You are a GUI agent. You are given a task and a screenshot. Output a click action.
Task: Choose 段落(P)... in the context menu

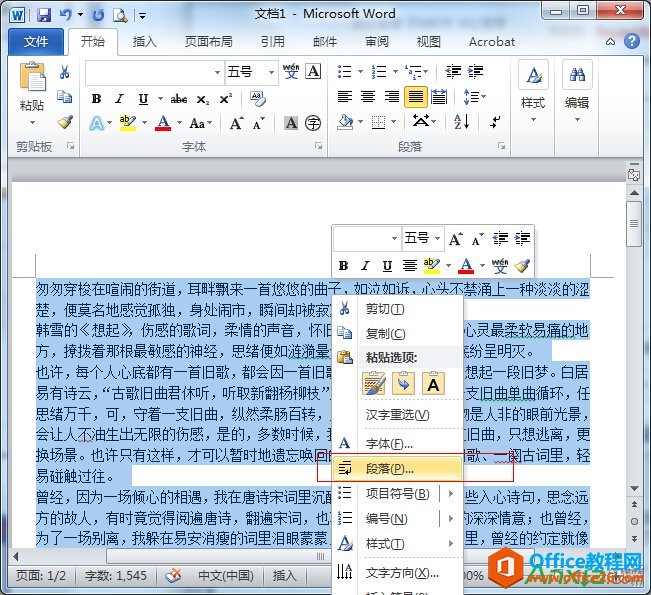point(397,469)
